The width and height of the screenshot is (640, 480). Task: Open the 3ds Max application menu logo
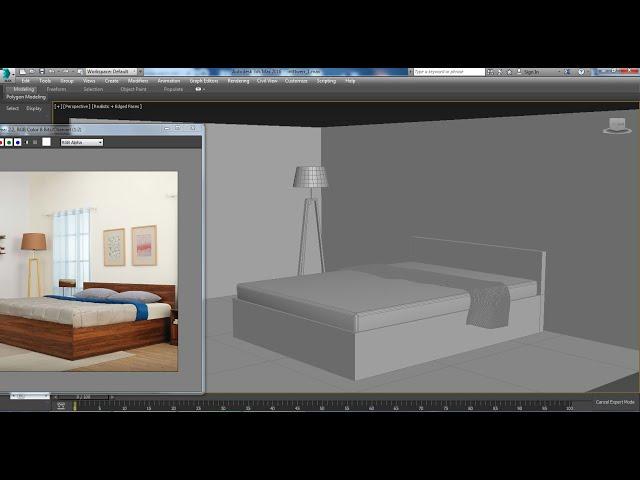click(x=7, y=74)
